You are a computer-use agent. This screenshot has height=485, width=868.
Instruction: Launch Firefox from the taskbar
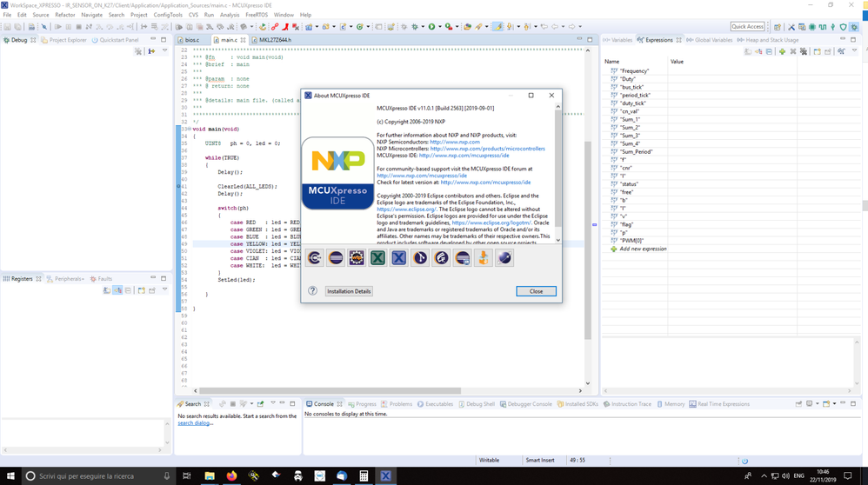tap(231, 475)
